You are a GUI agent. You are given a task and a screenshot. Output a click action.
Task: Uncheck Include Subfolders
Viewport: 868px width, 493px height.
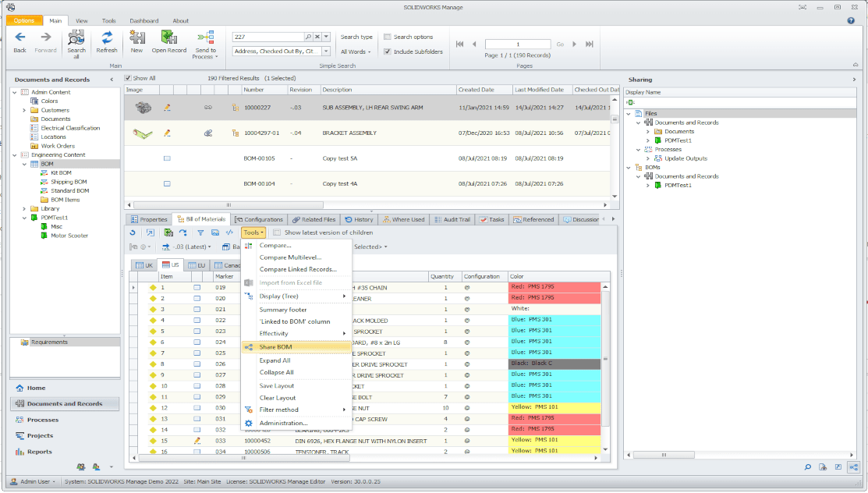(388, 51)
